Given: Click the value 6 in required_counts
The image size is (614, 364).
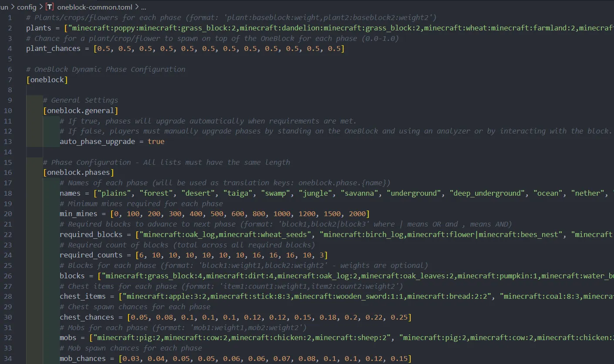Looking at the screenshot, I should coord(142,255).
